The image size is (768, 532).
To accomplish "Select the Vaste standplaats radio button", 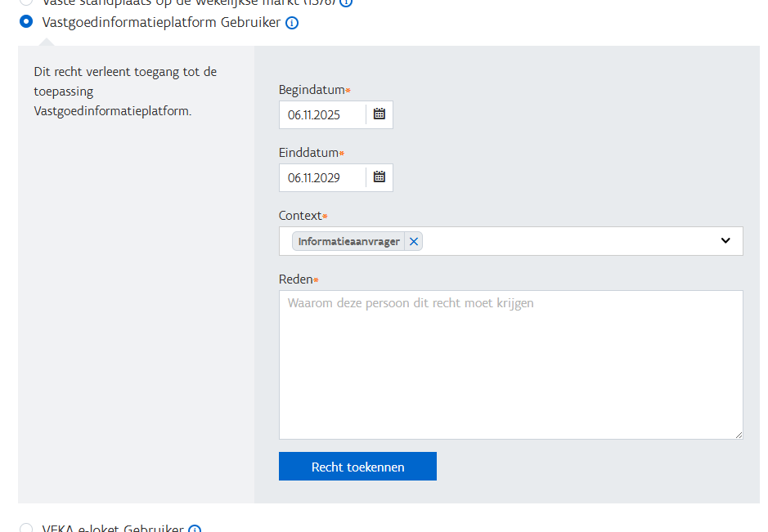I will 26,2.
